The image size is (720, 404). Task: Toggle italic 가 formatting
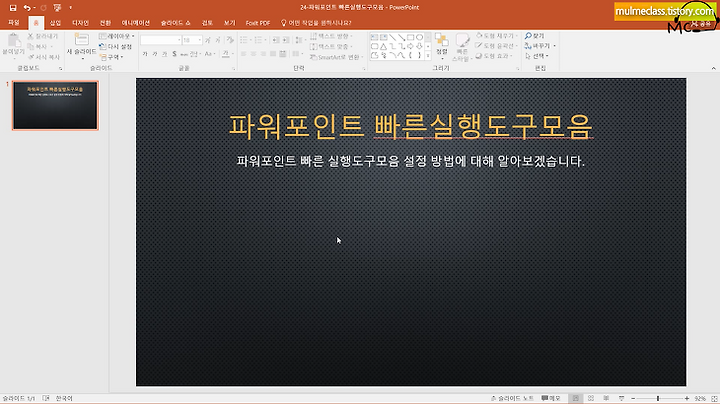[155, 54]
